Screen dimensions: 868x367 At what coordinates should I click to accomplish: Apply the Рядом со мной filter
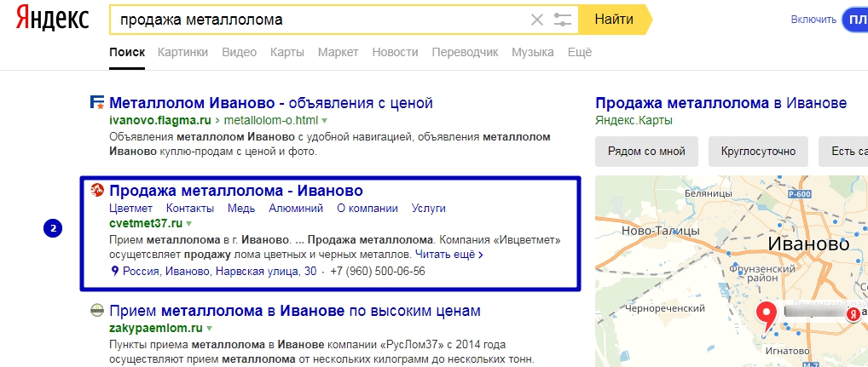(x=646, y=152)
